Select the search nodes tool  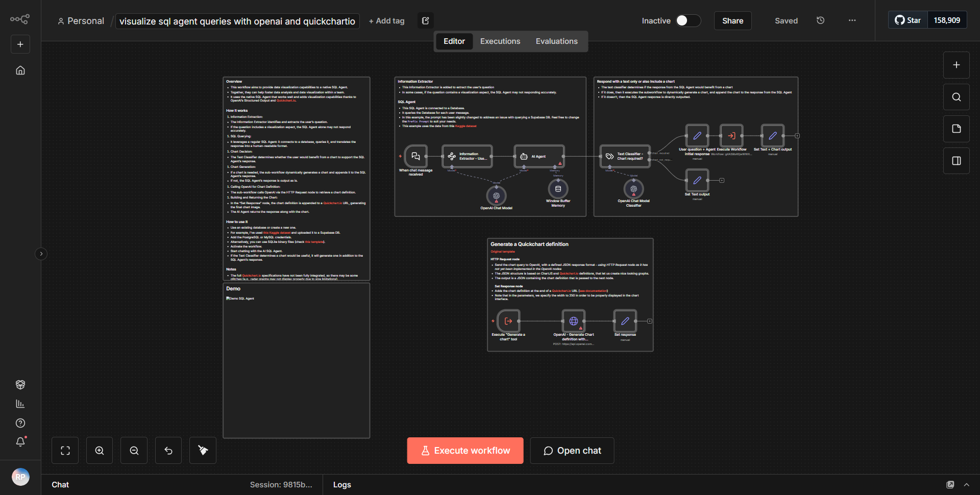(956, 96)
